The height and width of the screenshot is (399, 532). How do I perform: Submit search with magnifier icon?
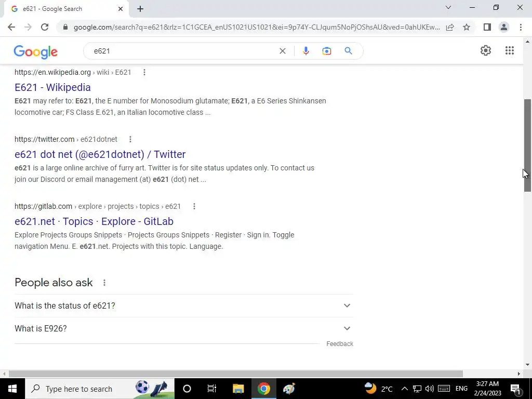(349, 51)
